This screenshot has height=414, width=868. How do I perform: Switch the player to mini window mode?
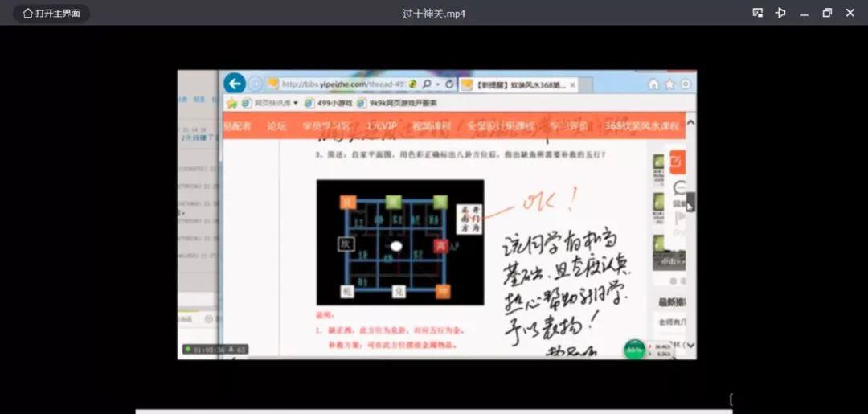point(758,13)
